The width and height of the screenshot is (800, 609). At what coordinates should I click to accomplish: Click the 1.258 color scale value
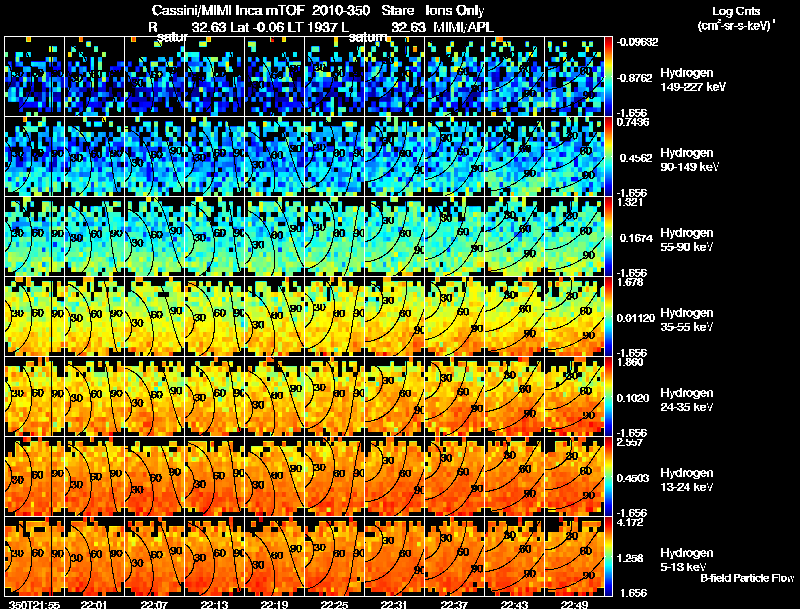tap(630, 559)
